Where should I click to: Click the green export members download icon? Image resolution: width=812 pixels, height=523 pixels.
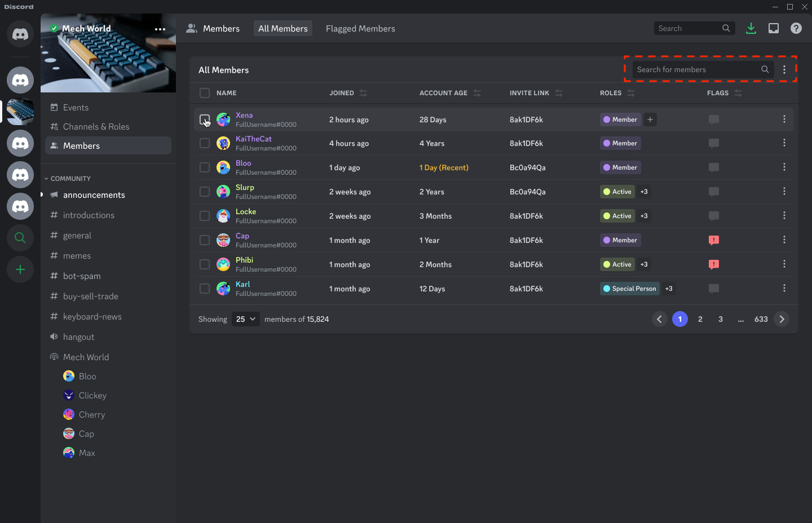coord(751,28)
